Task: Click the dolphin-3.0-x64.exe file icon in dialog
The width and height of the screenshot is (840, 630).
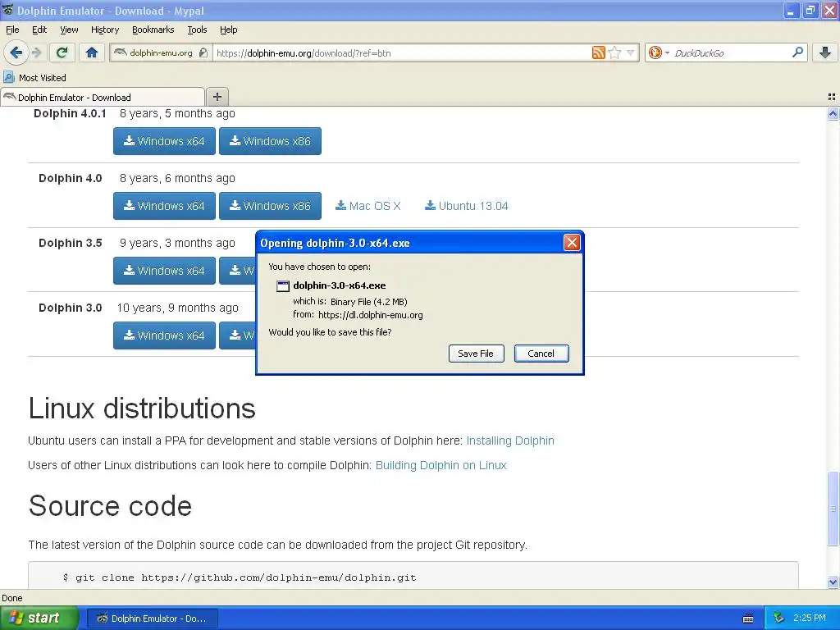Action: [x=282, y=285]
